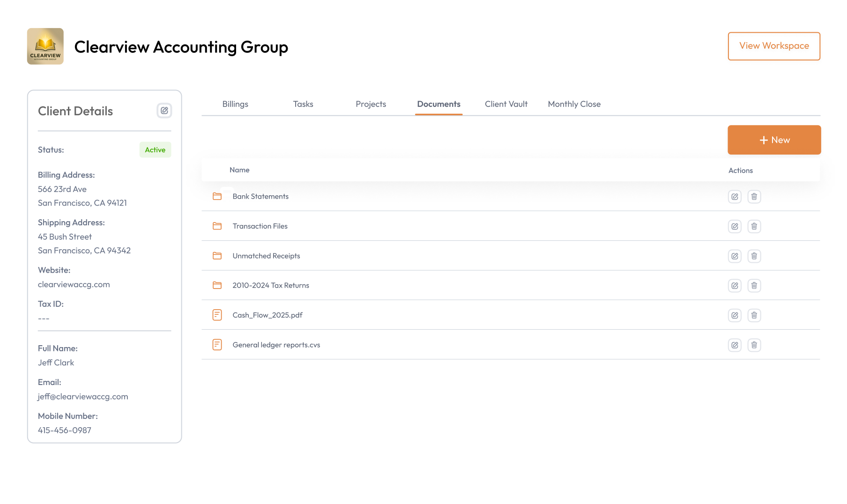Edit Client Details using the pencil icon
The height and width of the screenshot is (504, 847).
pos(164,111)
